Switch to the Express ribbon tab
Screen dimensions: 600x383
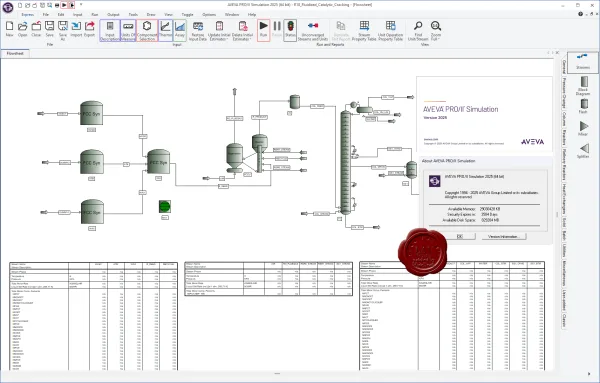click(x=27, y=15)
